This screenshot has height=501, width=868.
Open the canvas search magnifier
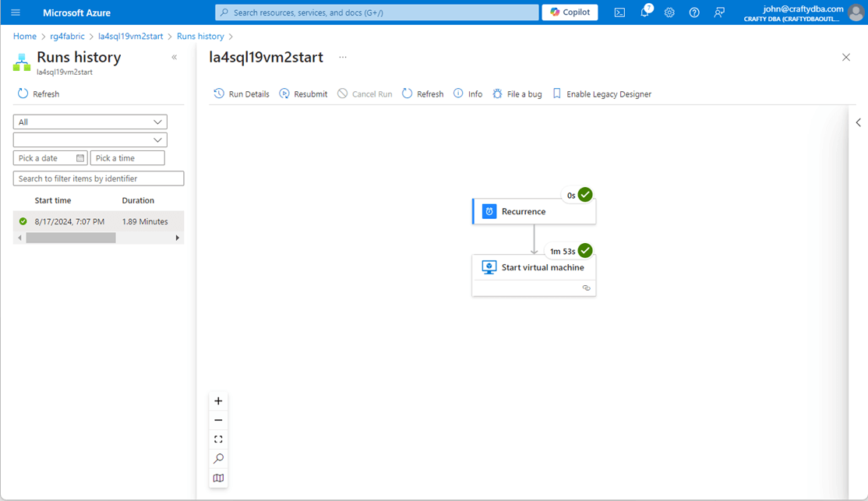[219, 458]
